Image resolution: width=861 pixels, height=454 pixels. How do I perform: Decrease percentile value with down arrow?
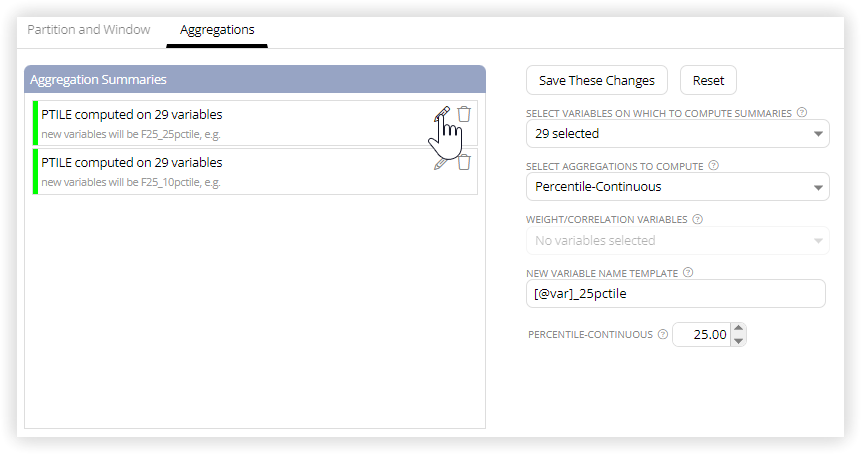739,341
